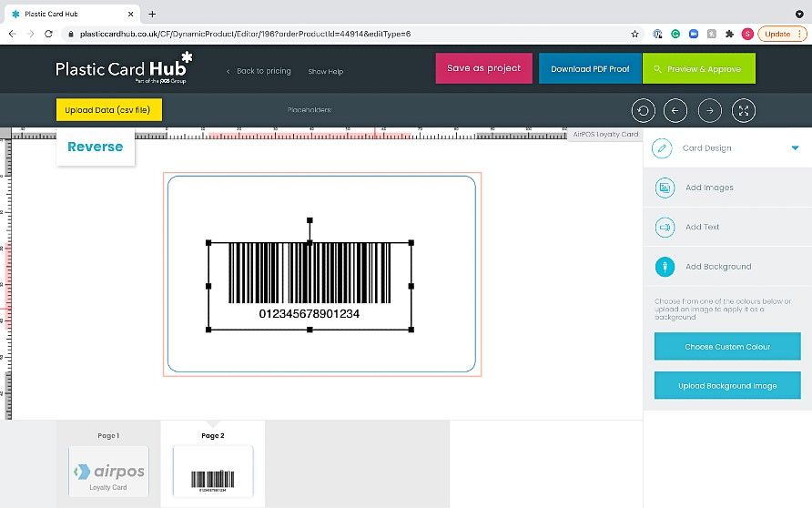Screen dimensions: 812x508
Task: Click the Add Images picture icon
Action: tap(665, 188)
